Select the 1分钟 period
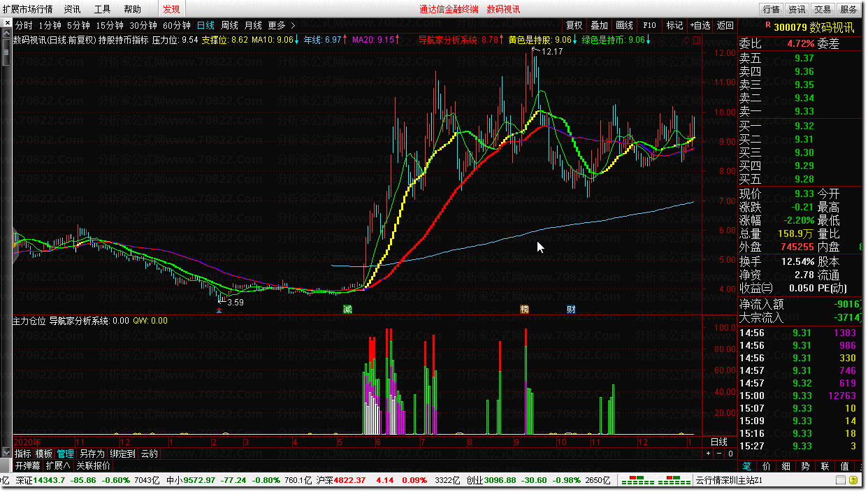The width and height of the screenshot is (868, 492). pos(50,25)
